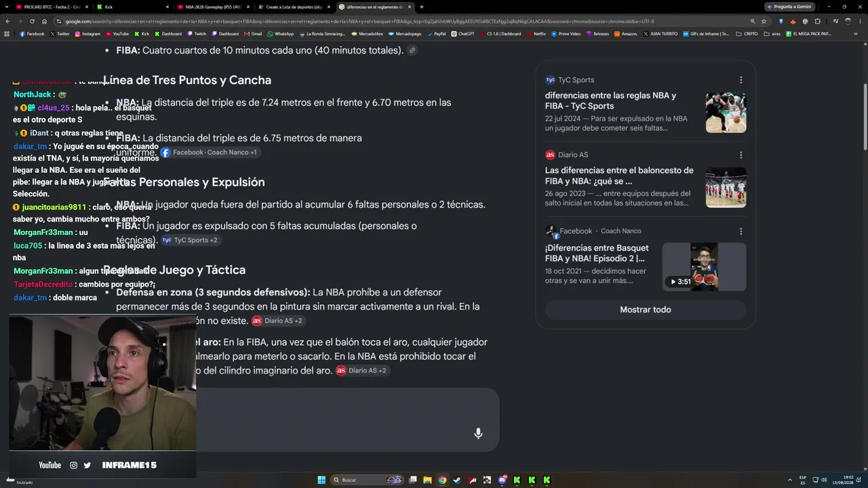
Task: Open the Chrome extensions puzzle icon
Action: pyautogui.click(x=818, y=21)
